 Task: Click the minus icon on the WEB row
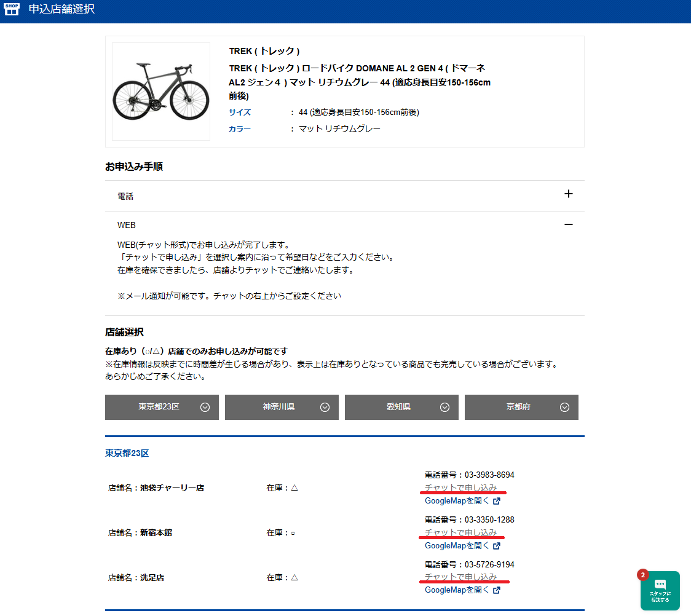pyautogui.click(x=569, y=225)
